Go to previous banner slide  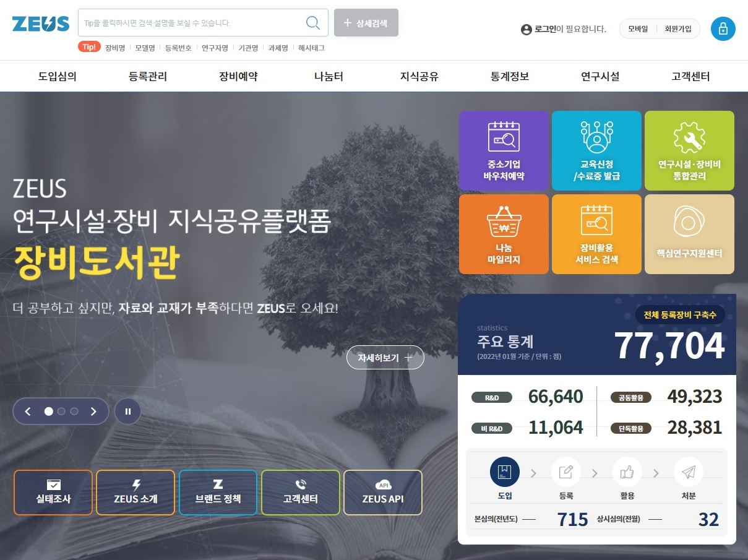[28, 411]
